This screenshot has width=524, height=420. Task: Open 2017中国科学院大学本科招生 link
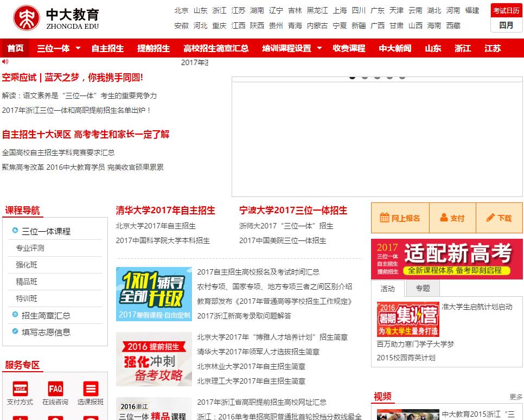pos(163,241)
